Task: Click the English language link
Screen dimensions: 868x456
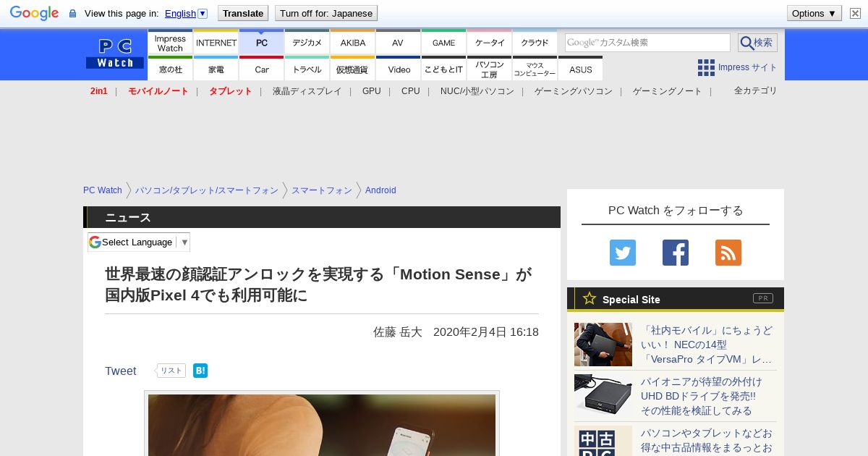Action: (x=180, y=13)
